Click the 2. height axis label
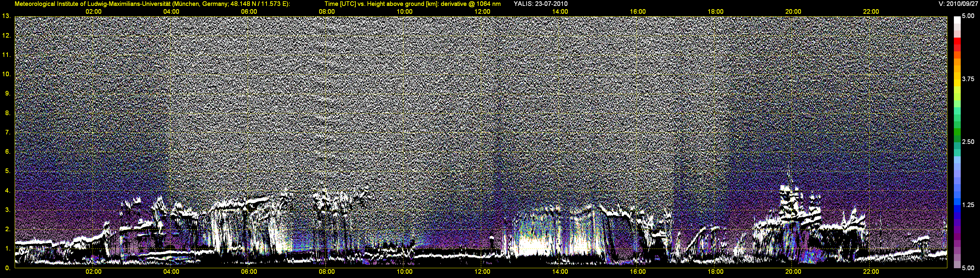Image resolution: width=980 pixels, height=278 pixels. click(x=8, y=229)
